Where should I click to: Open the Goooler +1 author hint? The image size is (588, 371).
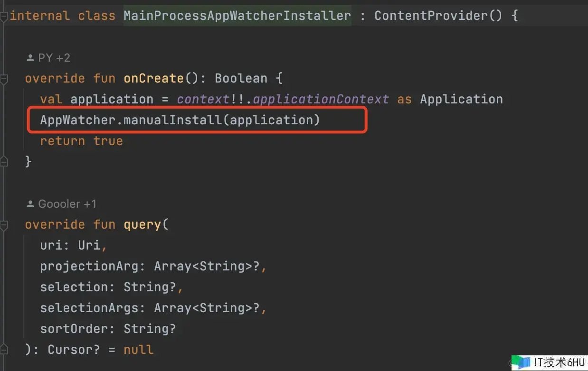(x=67, y=204)
